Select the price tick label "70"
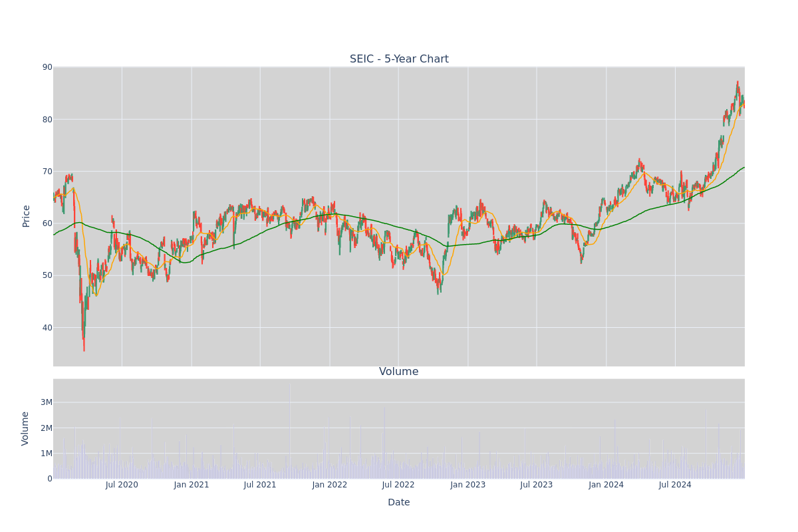The image size is (798, 532). click(x=47, y=172)
